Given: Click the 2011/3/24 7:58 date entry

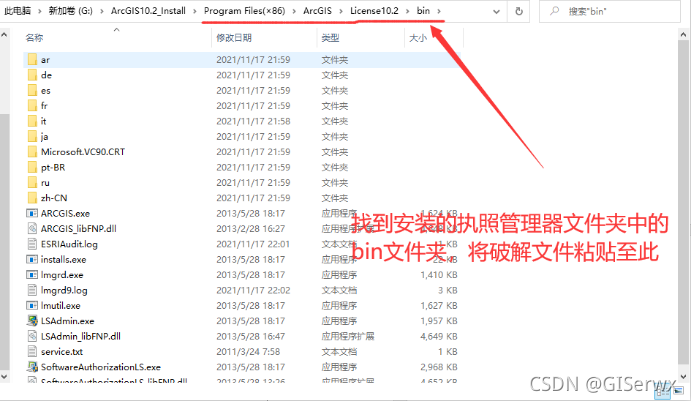Looking at the screenshot, I should click(248, 352).
